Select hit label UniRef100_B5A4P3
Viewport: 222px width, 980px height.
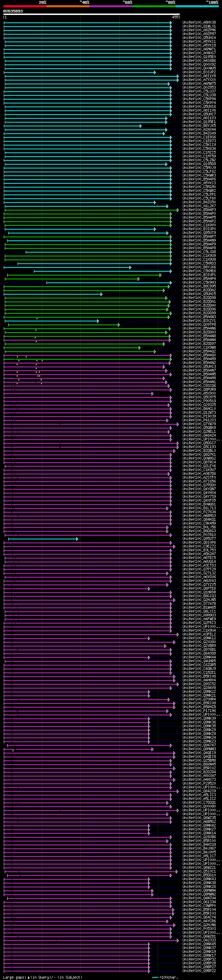[199, 210]
